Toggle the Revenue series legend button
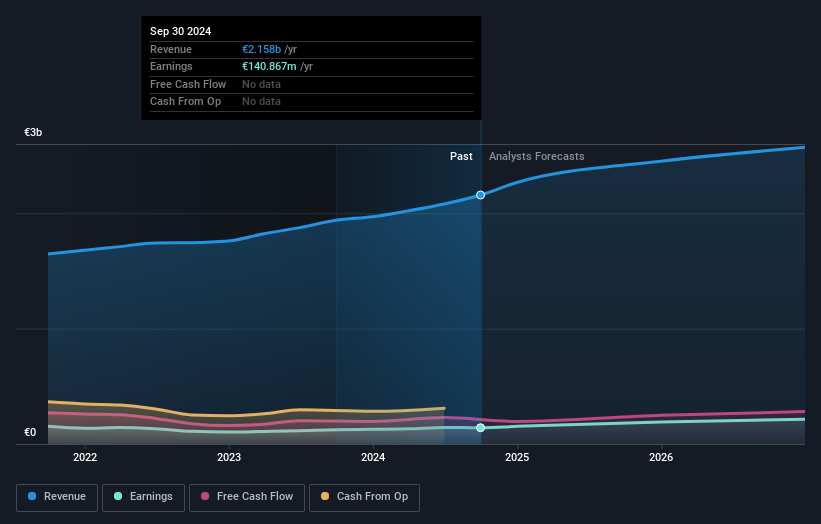Image resolution: width=821 pixels, height=524 pixels. pyautogui.click(x=57, y=497)
